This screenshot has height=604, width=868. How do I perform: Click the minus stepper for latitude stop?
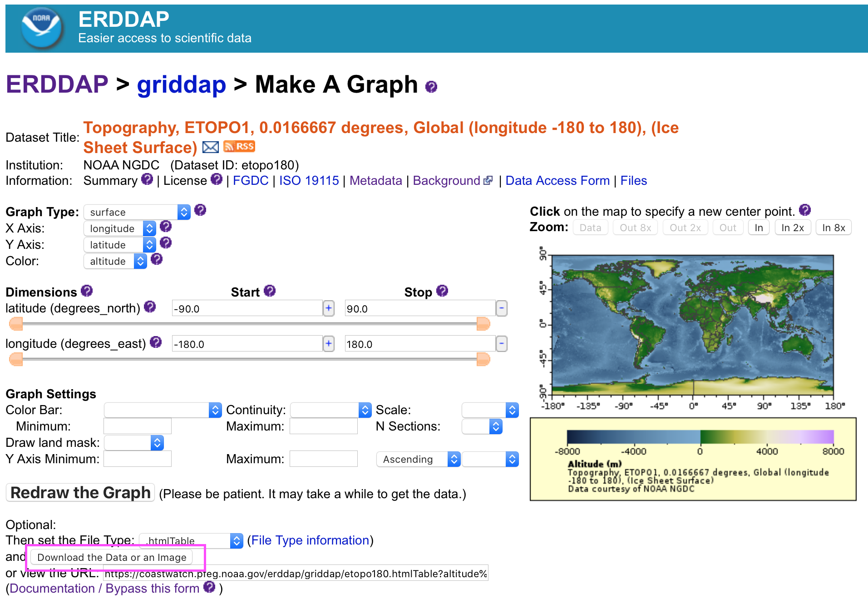pyautogui.click(x=501, y=308)
